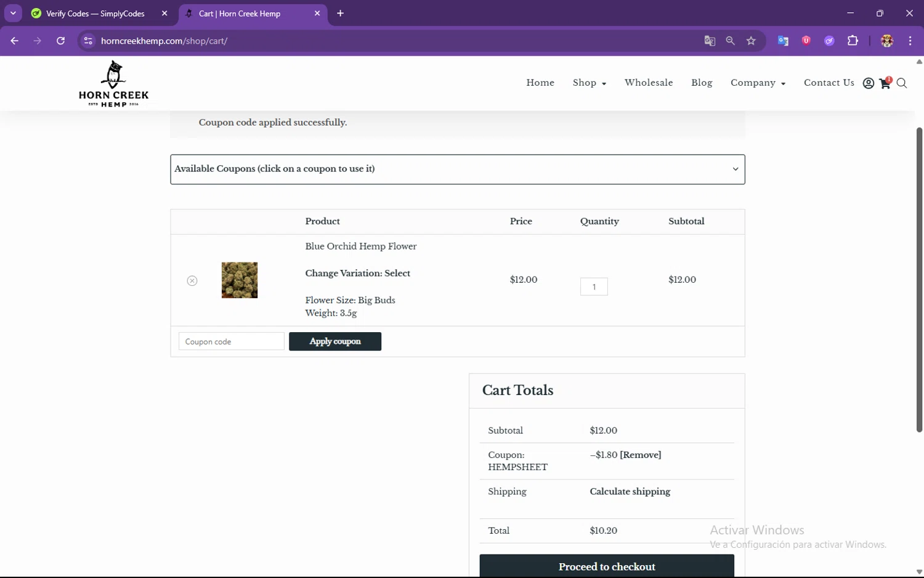Click Change Variation: Select

click(x=357, y=273)
